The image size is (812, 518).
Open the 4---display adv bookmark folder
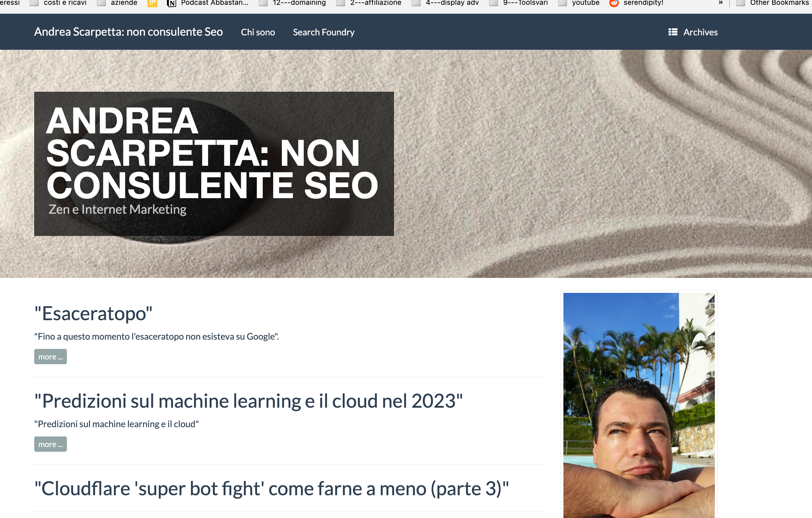[x=446, y=3]
